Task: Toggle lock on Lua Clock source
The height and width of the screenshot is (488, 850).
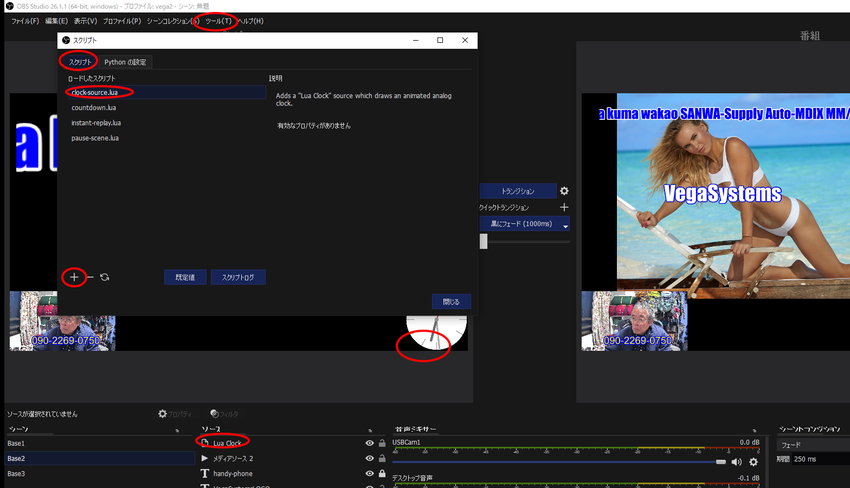Action: click(382, 443)
